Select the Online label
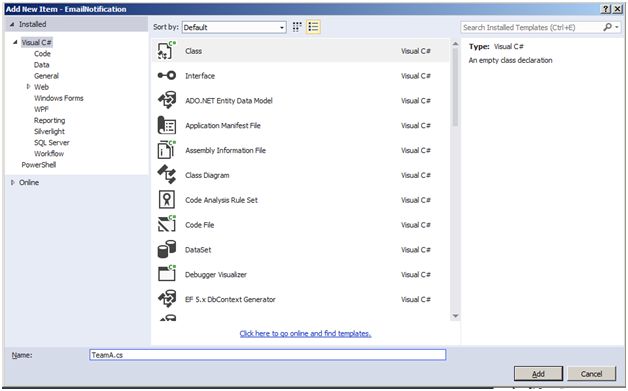The image size is (628, 391). tap(29, 182)
